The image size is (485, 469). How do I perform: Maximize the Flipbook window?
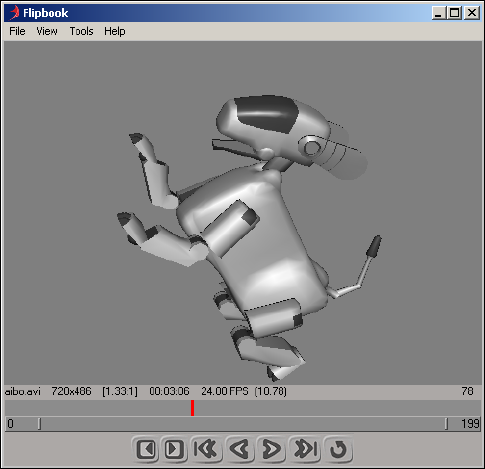455,13
